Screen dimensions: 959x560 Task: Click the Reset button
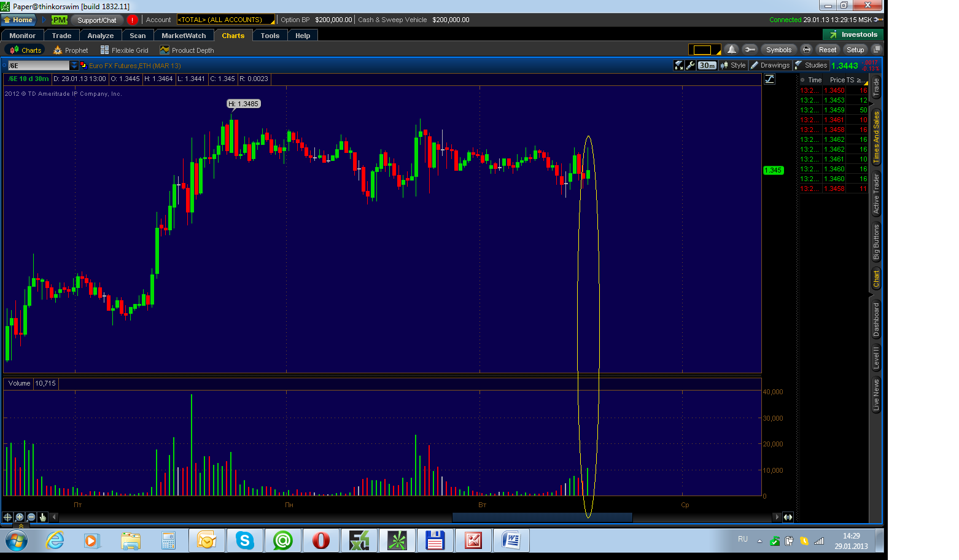tap(827, 50)
